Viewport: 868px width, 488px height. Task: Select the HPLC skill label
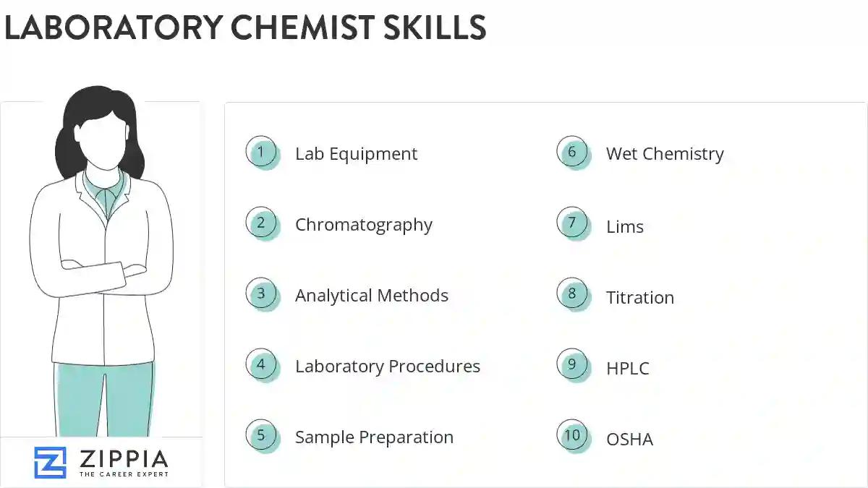click(x=627, y=369)
